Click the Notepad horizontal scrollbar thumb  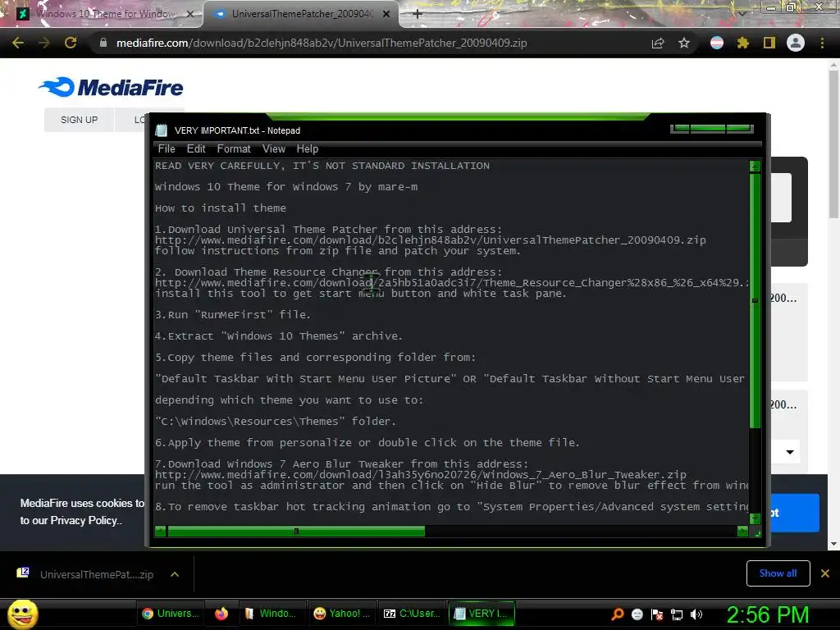click(295, 531)
